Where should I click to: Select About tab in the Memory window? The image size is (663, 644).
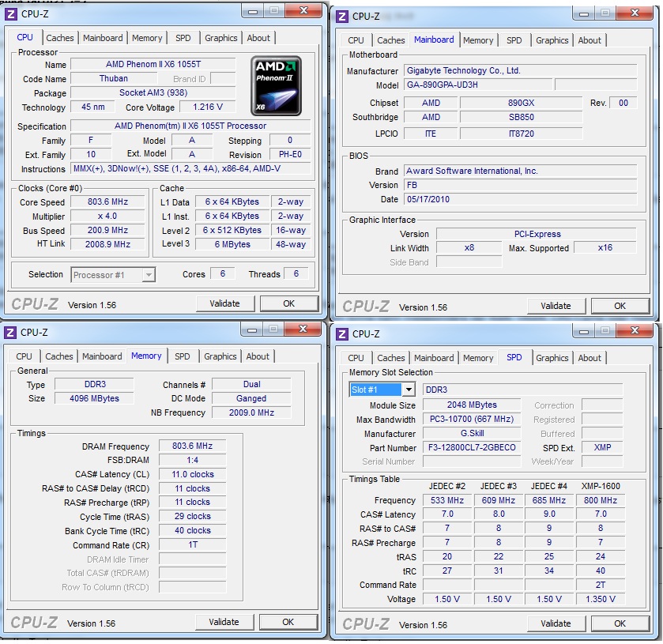(x=258, y=356)
